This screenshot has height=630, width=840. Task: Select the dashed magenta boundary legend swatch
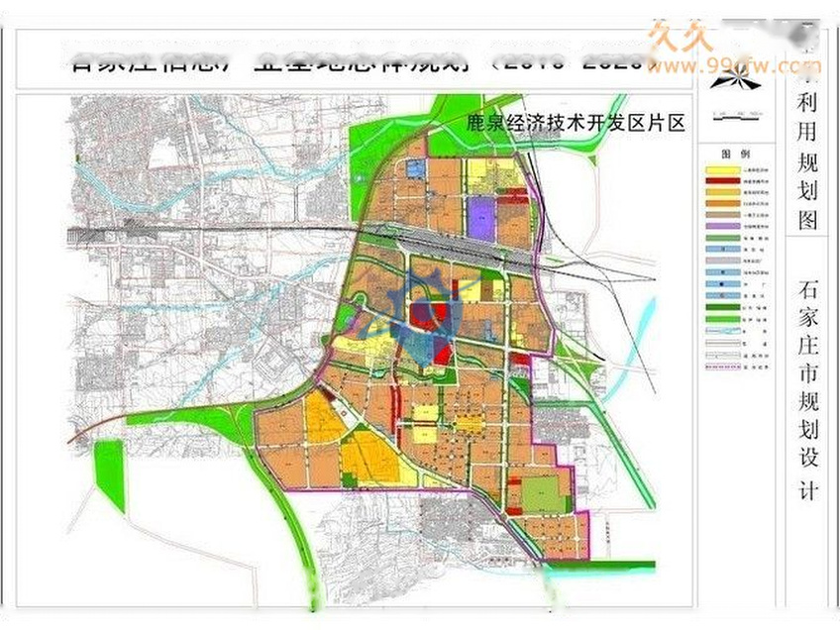[x=723, y=367]
